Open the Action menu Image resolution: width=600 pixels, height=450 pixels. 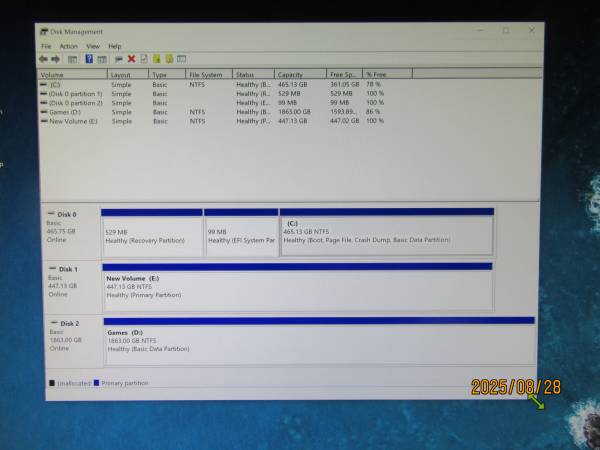(68, 46)
